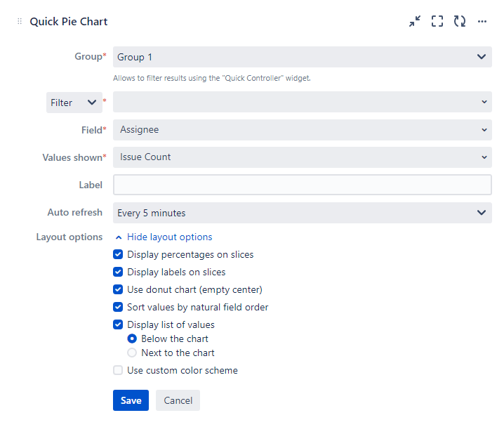Open the Auto refresh interval dropdown
This screenshot has height=427, width=504.
302,213
